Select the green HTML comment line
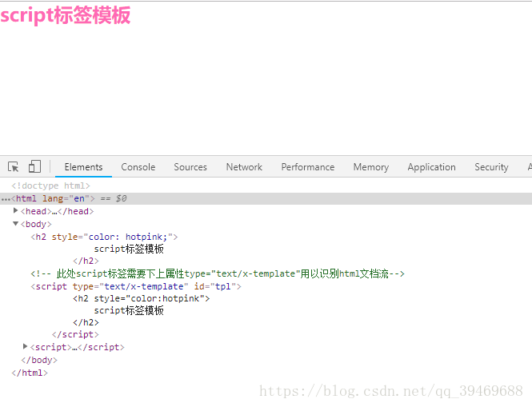532x407 pixels. [218, 273]
